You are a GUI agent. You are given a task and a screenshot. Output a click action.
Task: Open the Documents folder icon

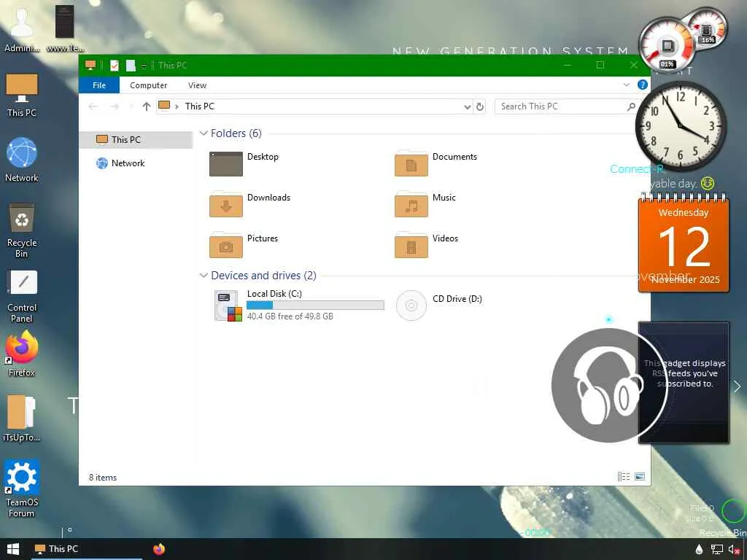411,164
